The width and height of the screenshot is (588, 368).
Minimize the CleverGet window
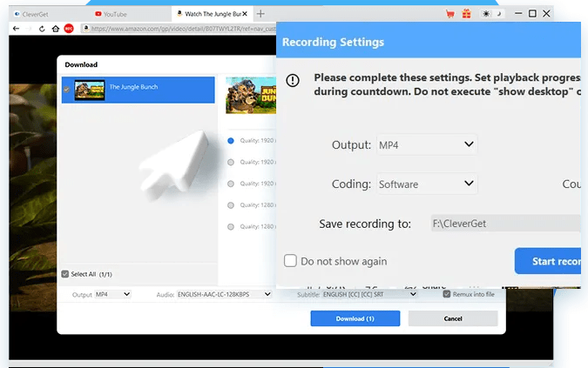click(518, 14)
